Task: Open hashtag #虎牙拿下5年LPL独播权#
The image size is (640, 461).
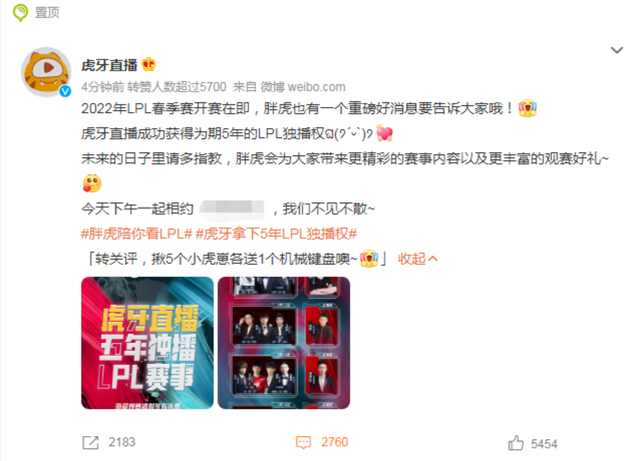Action: 276,234
